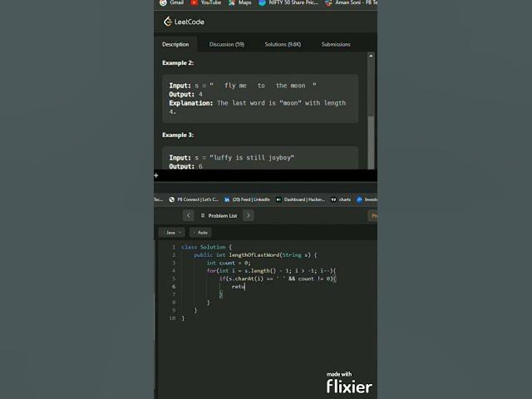Open the YouTube bookmark
The image size is (532, 399).
click(x=205, y=2)
